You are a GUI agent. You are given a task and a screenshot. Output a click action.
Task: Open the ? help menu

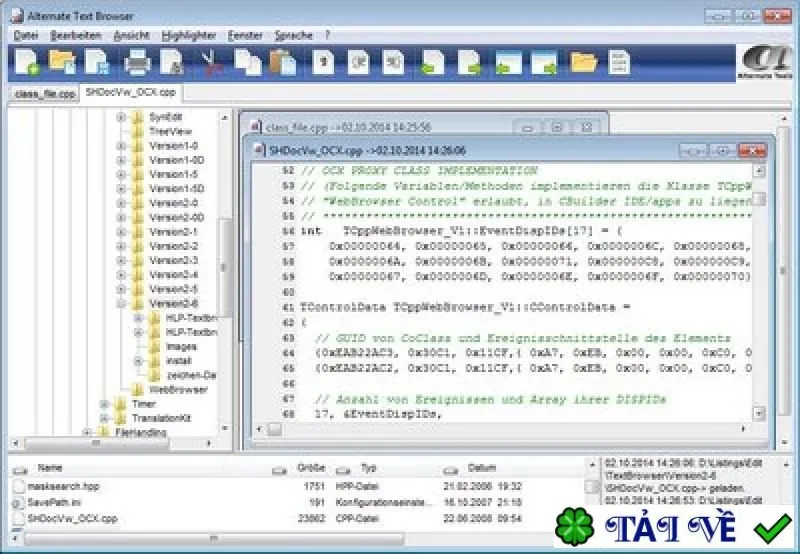tap(327, 35)
